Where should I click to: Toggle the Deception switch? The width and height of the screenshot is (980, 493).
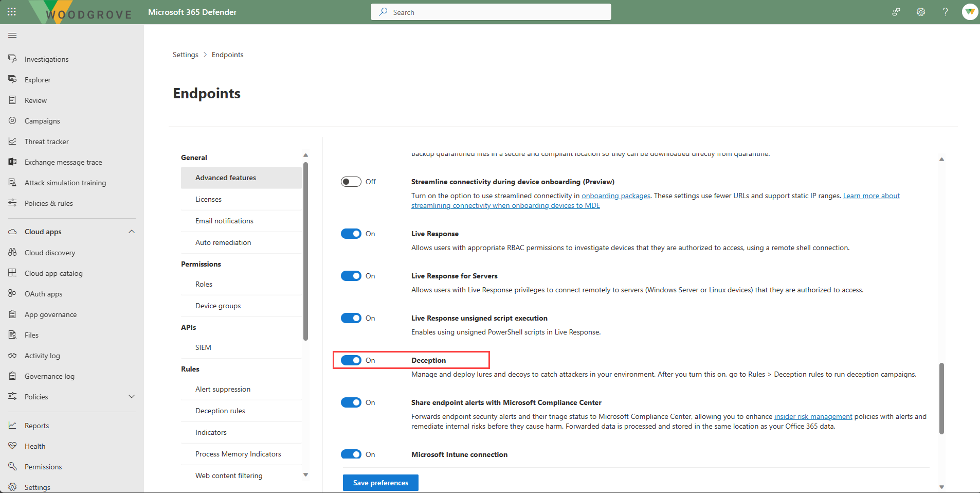tap(351, 360)
